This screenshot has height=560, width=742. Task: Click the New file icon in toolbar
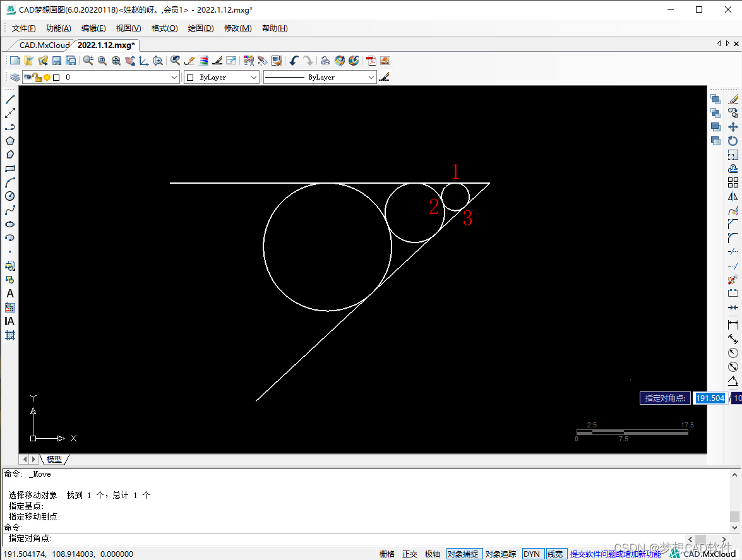coord(15,61)
